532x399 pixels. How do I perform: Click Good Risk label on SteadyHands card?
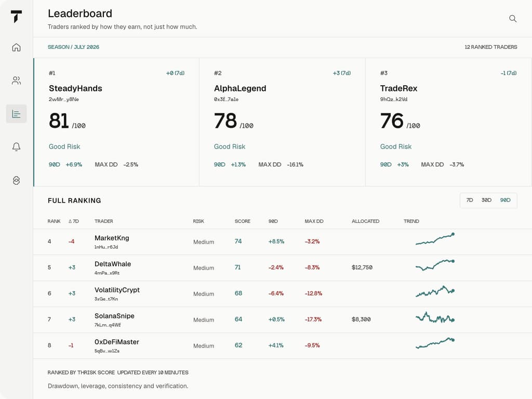pos(64,147)
